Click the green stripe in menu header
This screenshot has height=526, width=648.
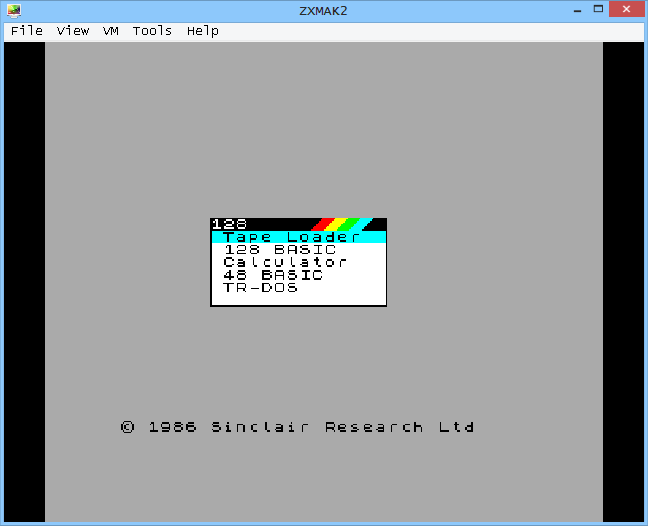[349, 224]
